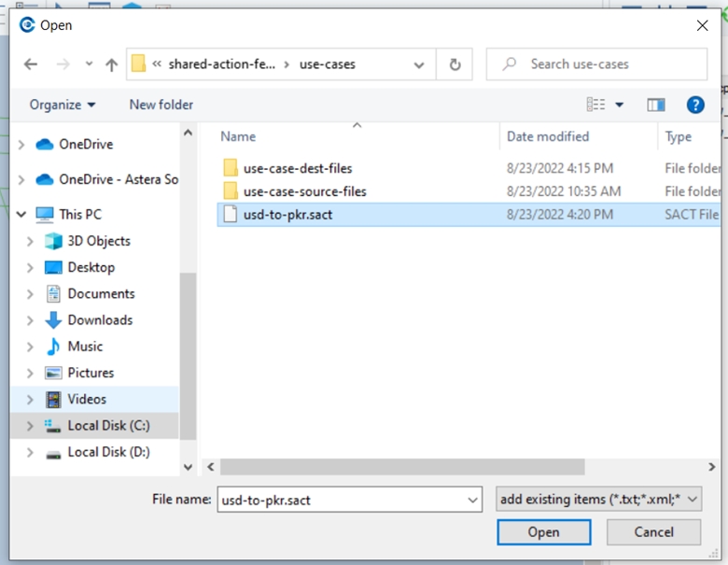Refresh the use-cases folder listing

click(455, 64)
